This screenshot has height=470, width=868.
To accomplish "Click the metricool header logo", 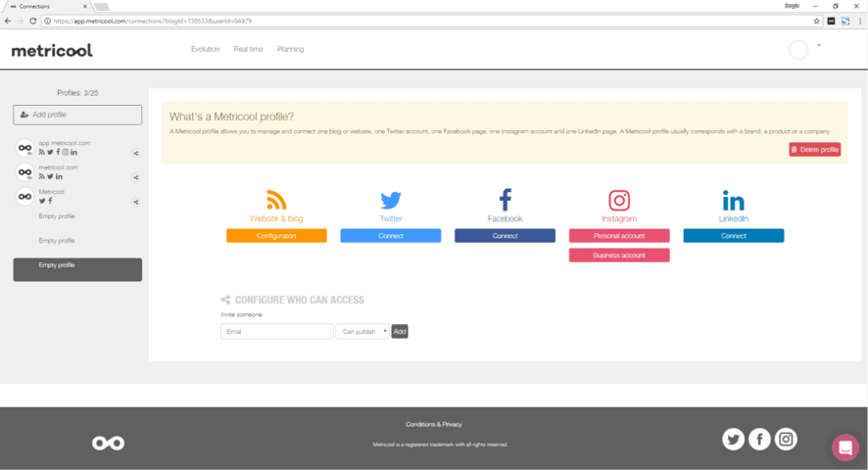I will (x=52, y=50).
